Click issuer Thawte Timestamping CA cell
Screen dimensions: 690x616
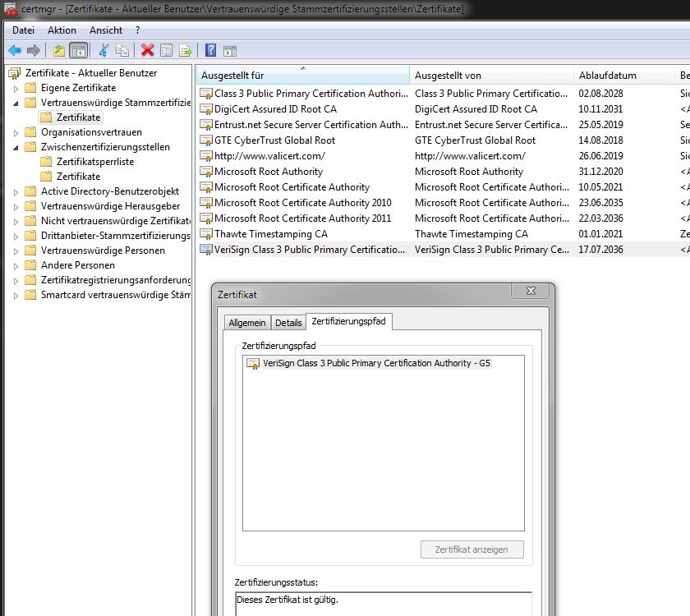pyautogui.click(x=471, y=234)
